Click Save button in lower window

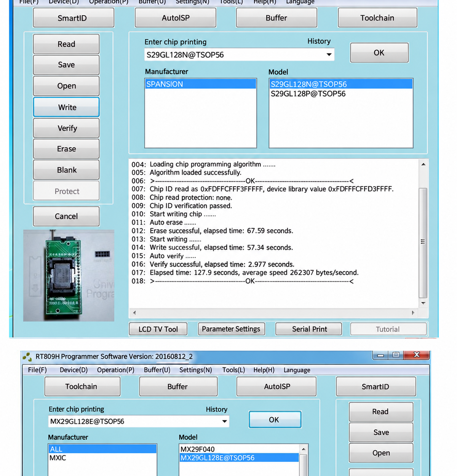(381, 432)
